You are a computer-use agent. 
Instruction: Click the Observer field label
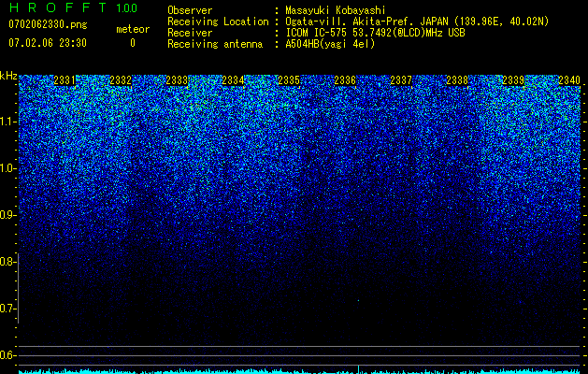coord(190,10)
